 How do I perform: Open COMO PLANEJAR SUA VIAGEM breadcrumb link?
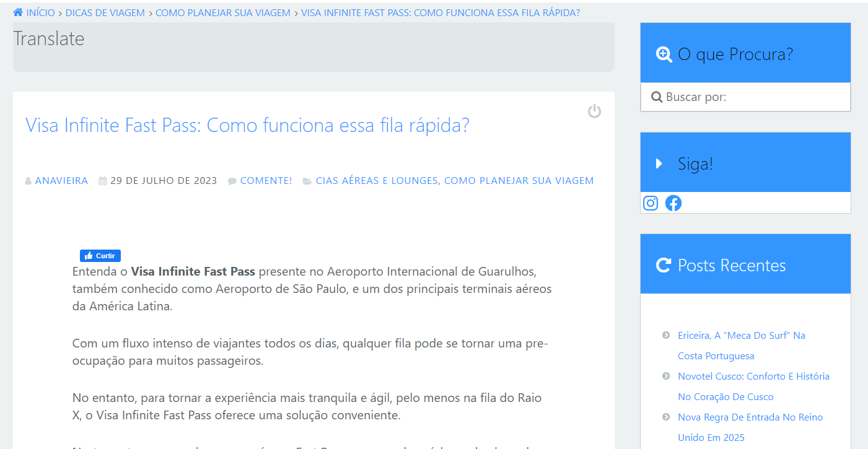(223, 12)
